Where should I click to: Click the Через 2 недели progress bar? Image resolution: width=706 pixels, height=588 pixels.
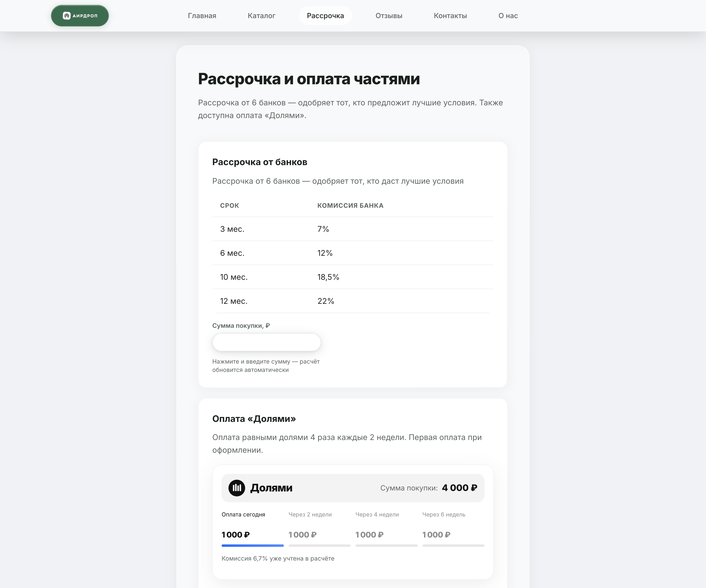coord(319,546)
